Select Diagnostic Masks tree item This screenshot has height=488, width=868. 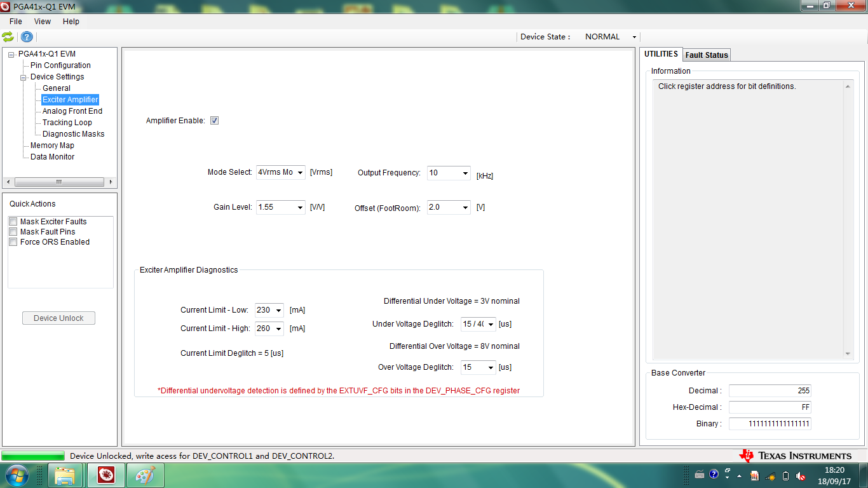pos(73,134)
